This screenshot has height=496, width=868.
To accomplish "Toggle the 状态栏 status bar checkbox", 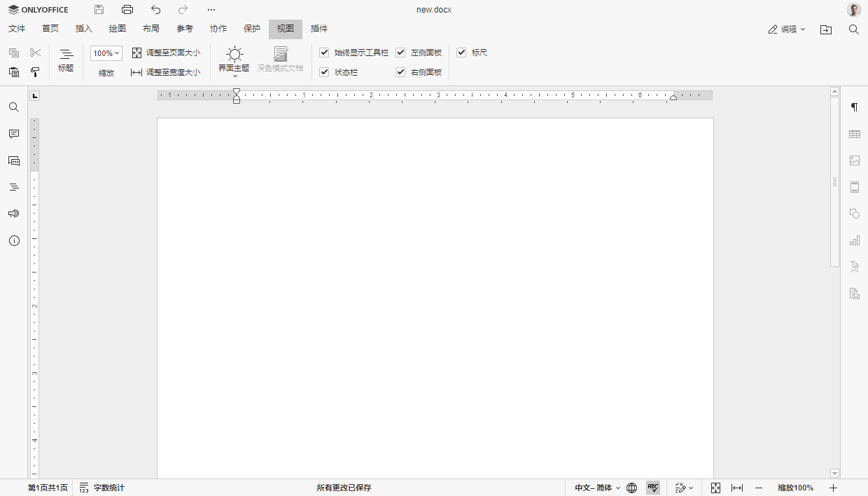I will point(324,72).
